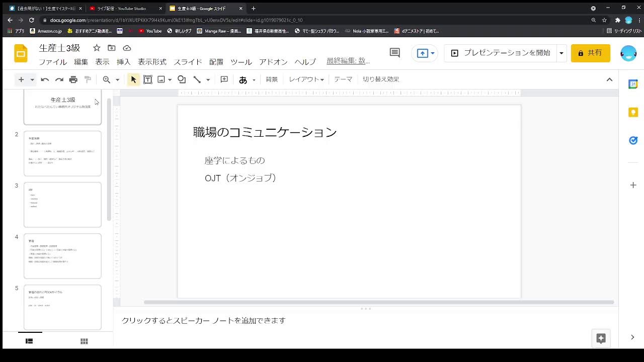
Task: Expand the input tools dropdown arrow
Action: point(254,79)
